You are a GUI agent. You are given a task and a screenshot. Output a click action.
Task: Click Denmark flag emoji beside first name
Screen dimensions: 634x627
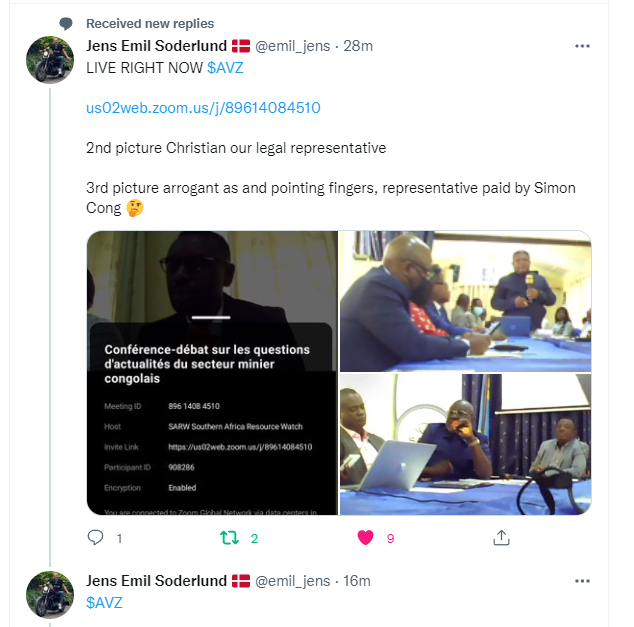(x=241, y=46)
